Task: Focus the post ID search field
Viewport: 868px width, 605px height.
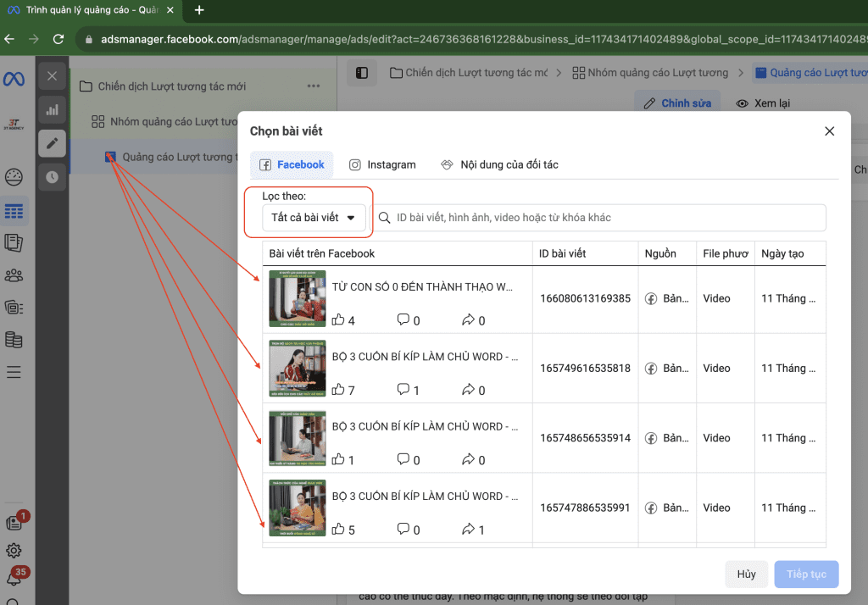Action: coord(598,218)
